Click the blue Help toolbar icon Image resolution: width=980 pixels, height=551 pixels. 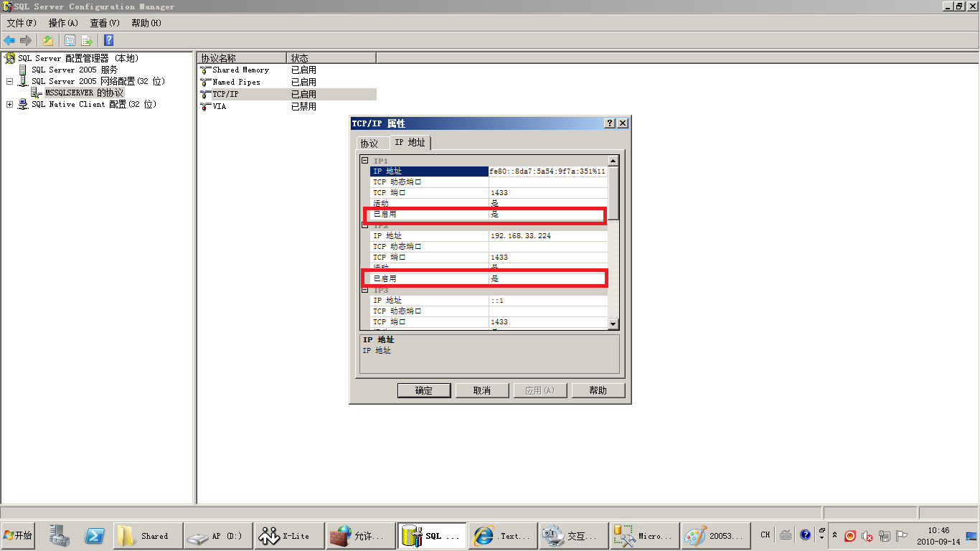(x=108, y=40)
